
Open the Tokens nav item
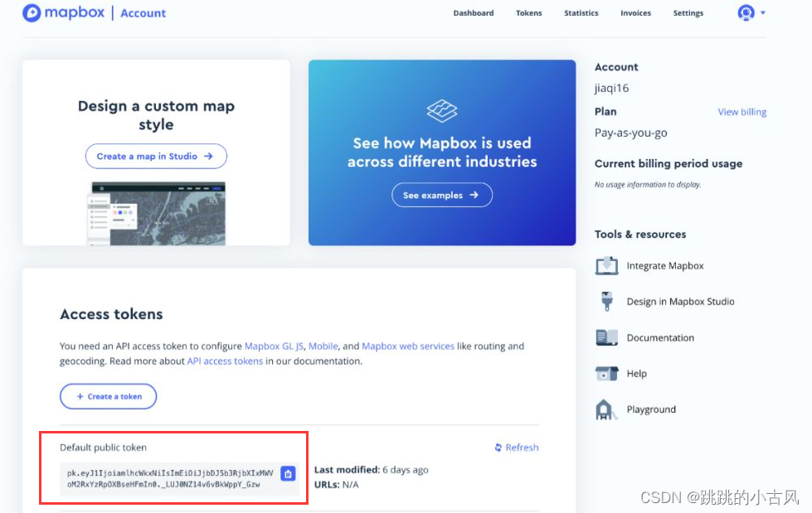(x=528, y=13)
